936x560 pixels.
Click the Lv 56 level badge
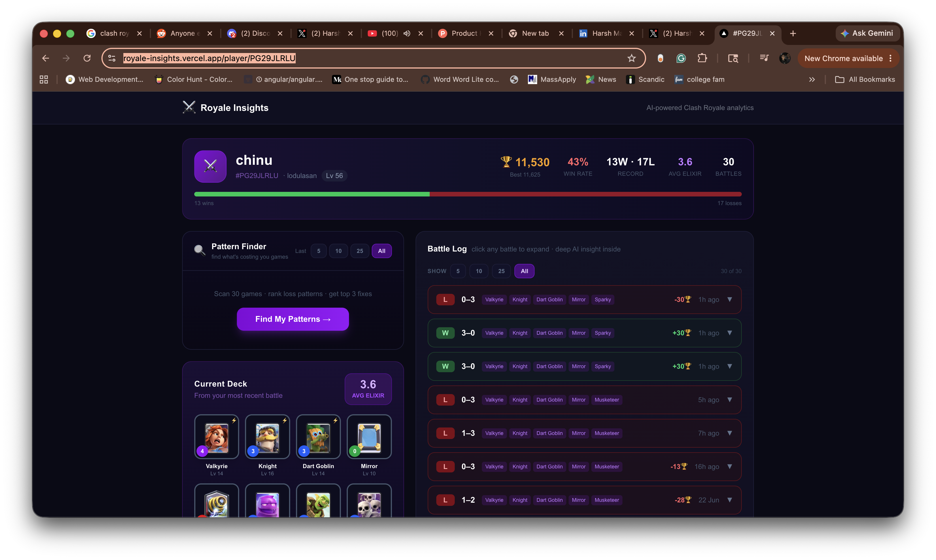(334, 175)
